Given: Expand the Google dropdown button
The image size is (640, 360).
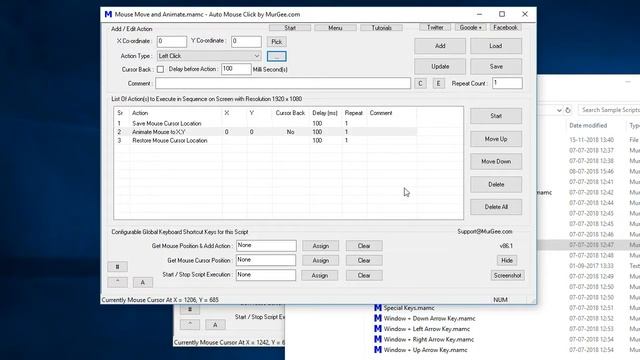Looking at the screenshot, I should (470, 27).
